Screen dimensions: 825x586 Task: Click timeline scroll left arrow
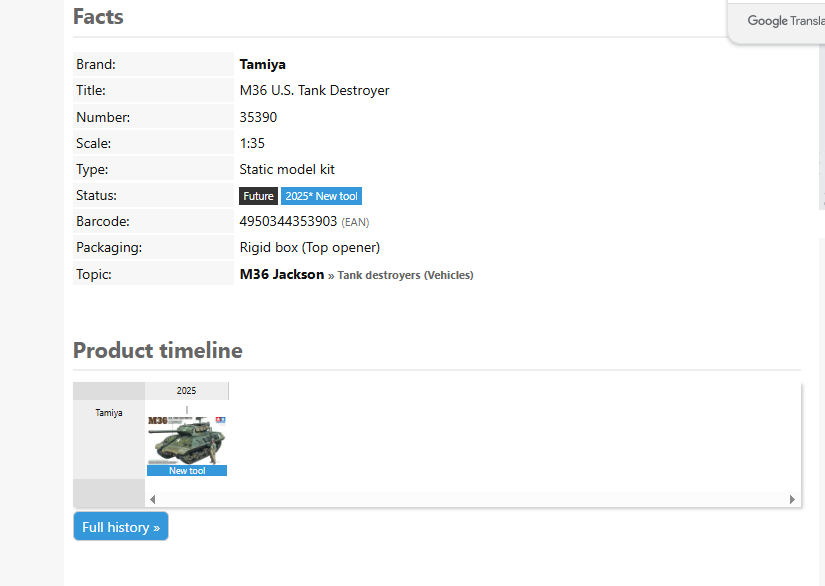tap(153, 499)
